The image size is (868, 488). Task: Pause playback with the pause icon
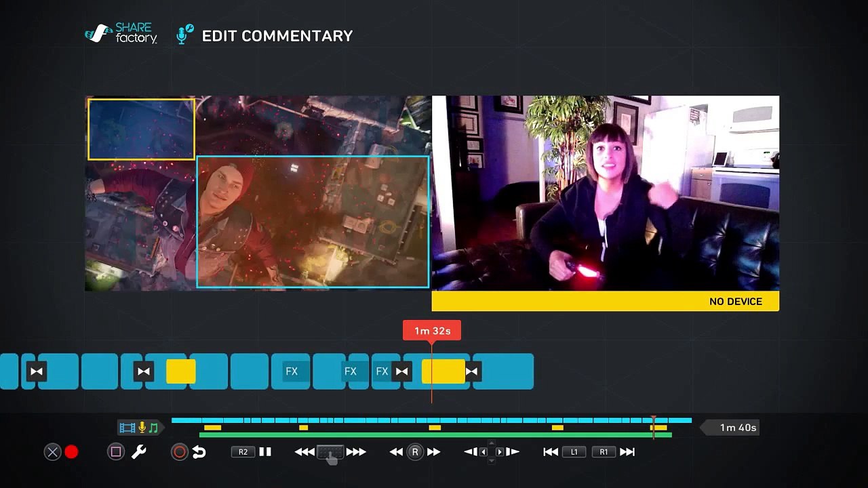pos(265,452)
